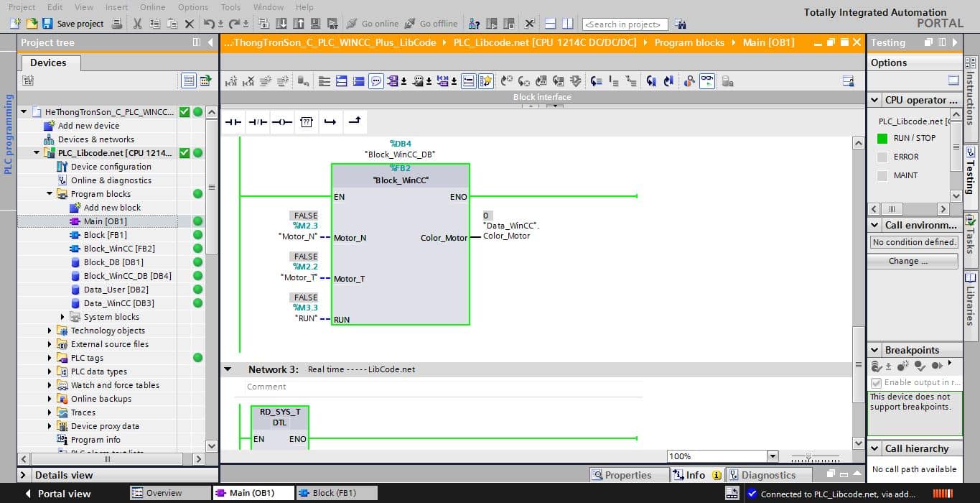Click the Print icon in the main toolbar
This screenshot has height=503, width=980.
[117, 24]
